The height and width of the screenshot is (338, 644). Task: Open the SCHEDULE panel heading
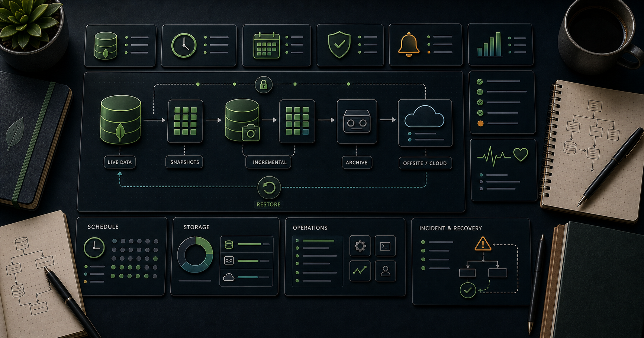coord(103,227)
